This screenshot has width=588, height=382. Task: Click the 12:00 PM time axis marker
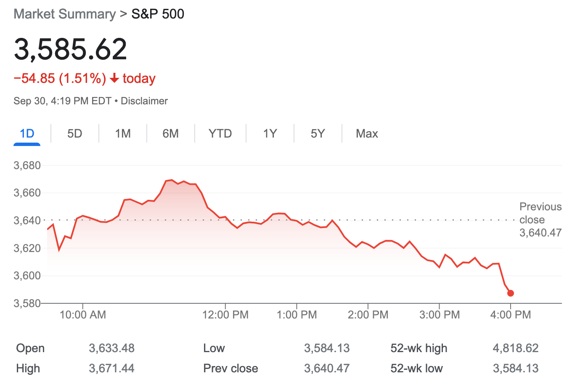coord(225,315)
